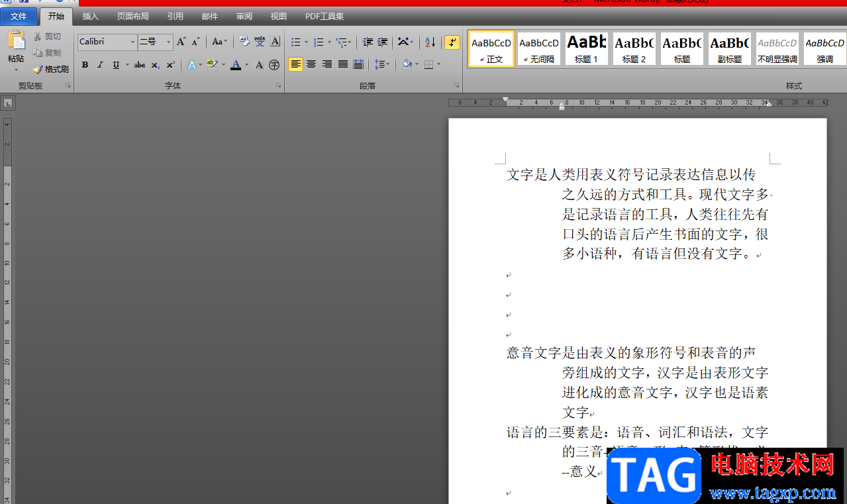Toggle Bold formatting
847x504 pixels.
click(x=85, y=65)
